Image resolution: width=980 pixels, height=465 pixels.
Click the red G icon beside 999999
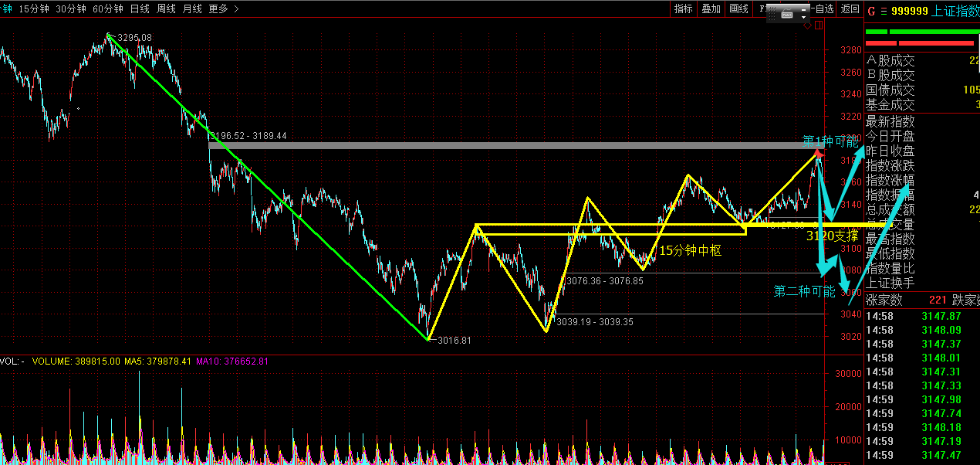[x=872, y=11]
